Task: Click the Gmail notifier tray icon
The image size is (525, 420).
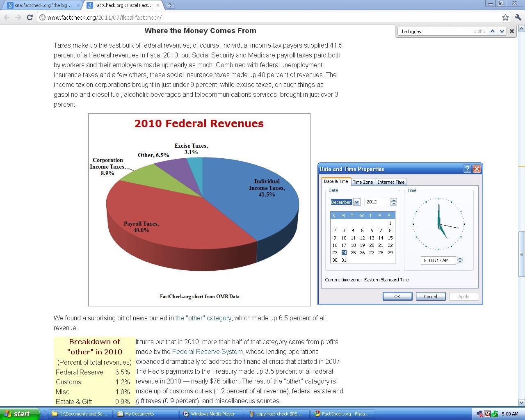Action: (487, 414)
